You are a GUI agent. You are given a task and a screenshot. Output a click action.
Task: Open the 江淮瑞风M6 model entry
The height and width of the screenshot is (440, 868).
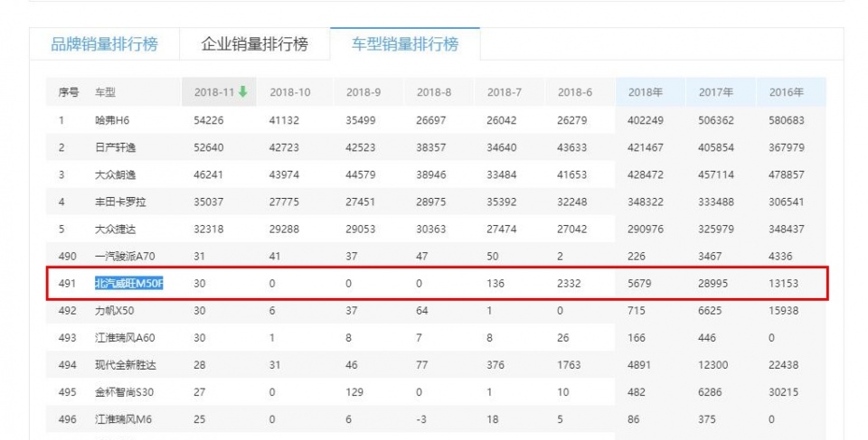(x=123, y=419)
